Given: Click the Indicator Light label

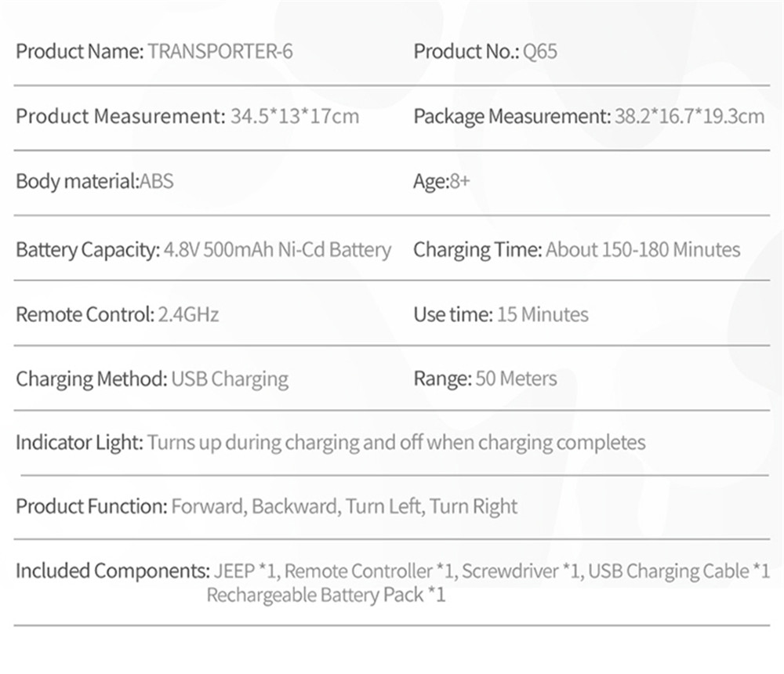Looking at the screenshot, I should pyautogui.click(x=79, y=443).
